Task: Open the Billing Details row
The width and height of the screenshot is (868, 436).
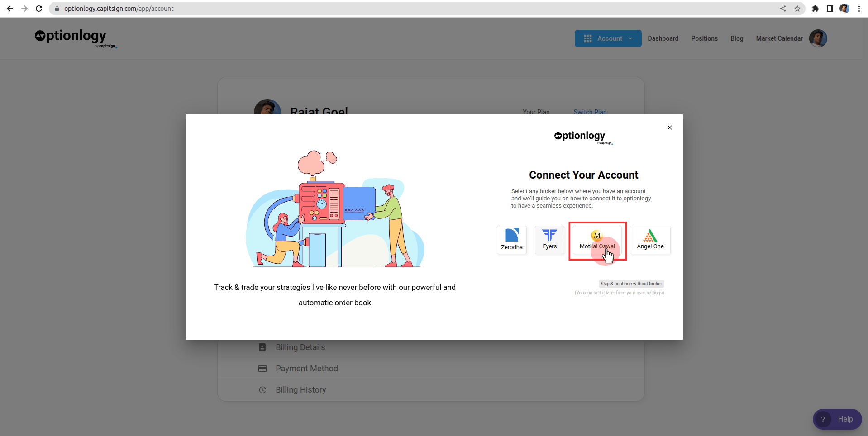Action: point(431,347)
